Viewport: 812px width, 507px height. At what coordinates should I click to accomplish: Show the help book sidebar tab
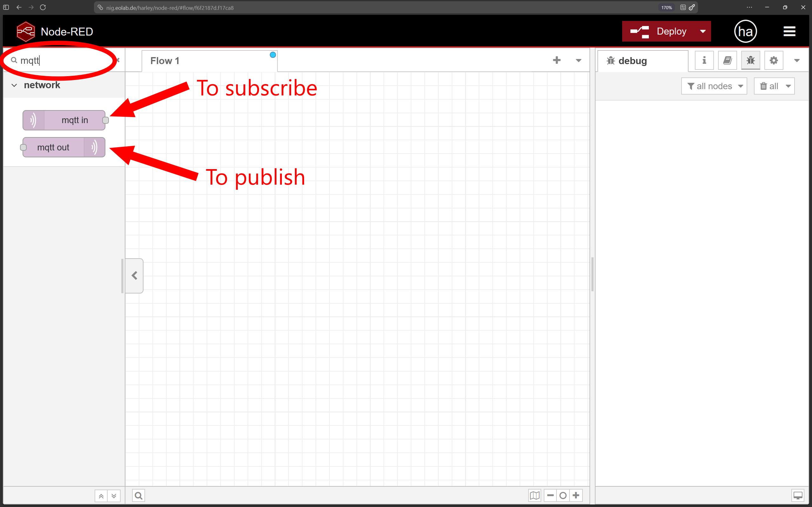tap(727, 60)
